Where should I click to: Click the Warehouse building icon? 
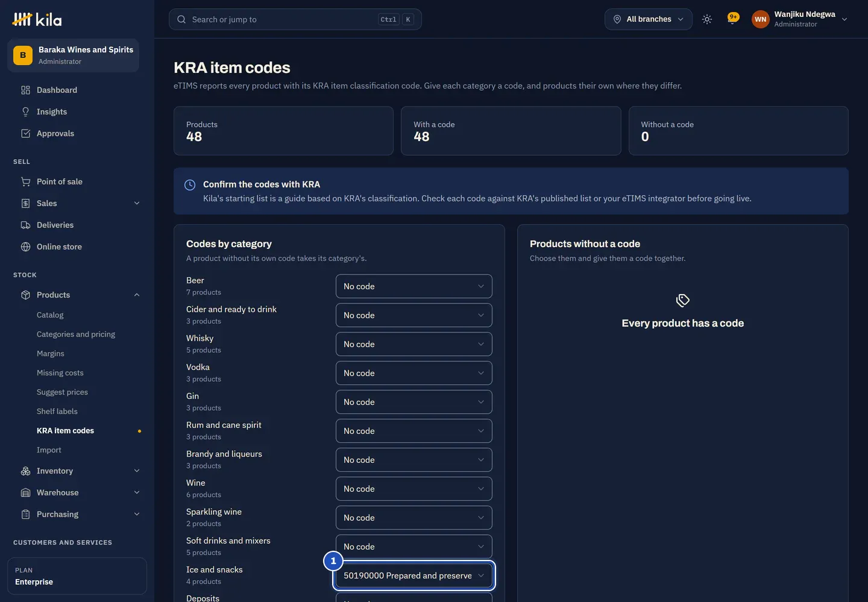tap(25, 492)
